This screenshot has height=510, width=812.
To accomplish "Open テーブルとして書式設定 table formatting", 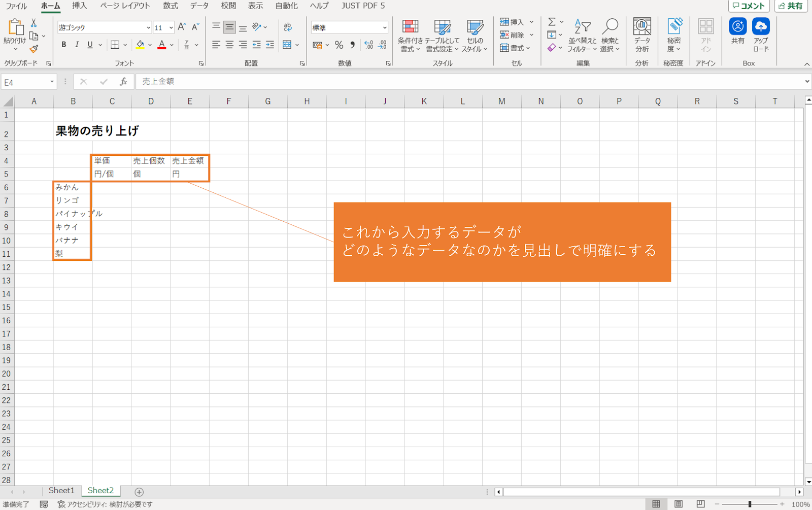I will point(442,36).
